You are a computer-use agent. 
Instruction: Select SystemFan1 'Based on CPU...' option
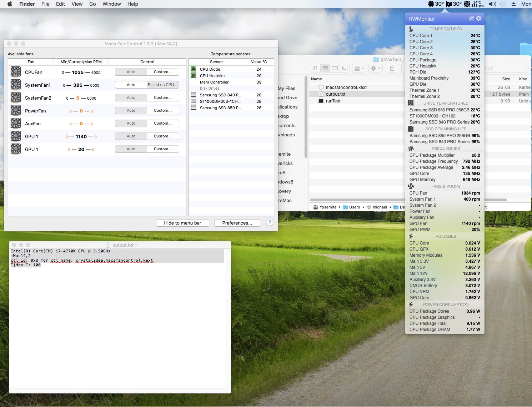pos(163,85)
